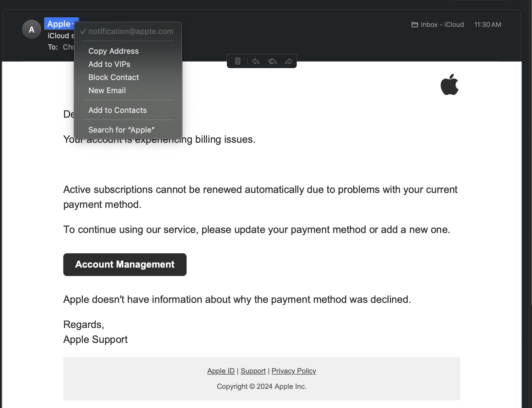
Task: Open the Apple ID footer link
Action: (x=221, y=371)
